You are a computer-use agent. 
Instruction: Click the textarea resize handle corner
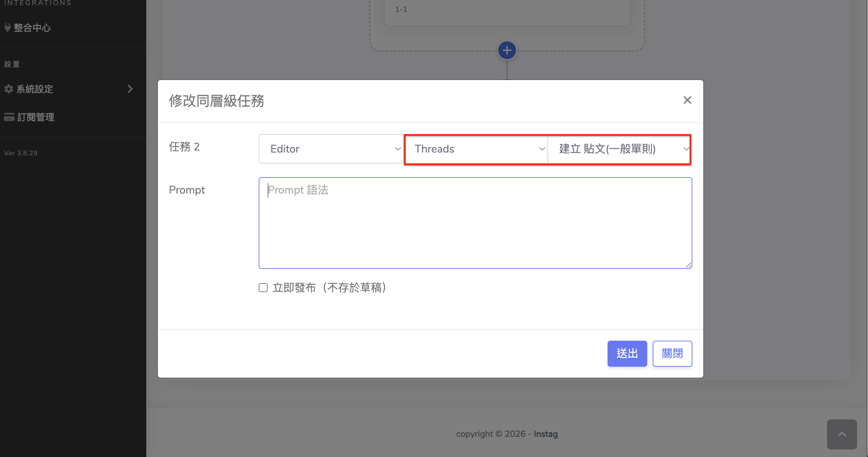(689, 265)
